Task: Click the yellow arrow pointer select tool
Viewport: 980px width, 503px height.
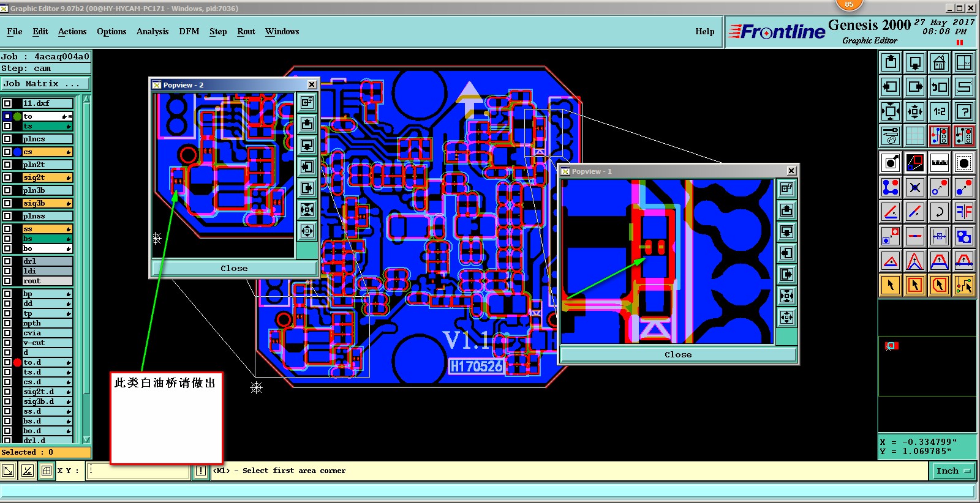Action: pos(891,285)
